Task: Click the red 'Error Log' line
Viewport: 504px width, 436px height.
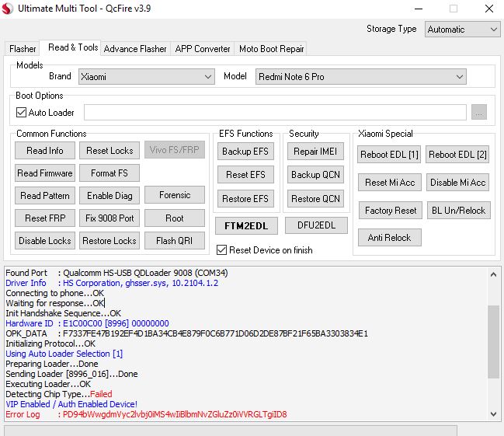Action: click(146, 414)
